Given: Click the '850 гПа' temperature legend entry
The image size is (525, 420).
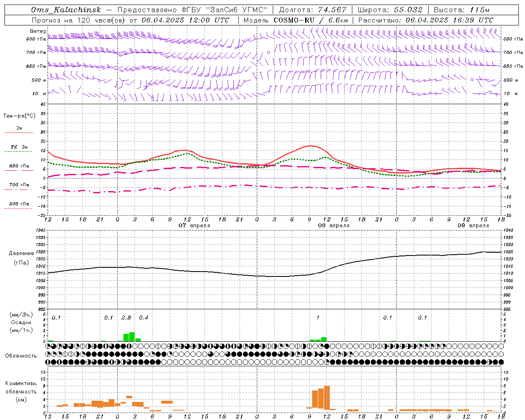Looking at the screenshot, I should coord(19,166).
